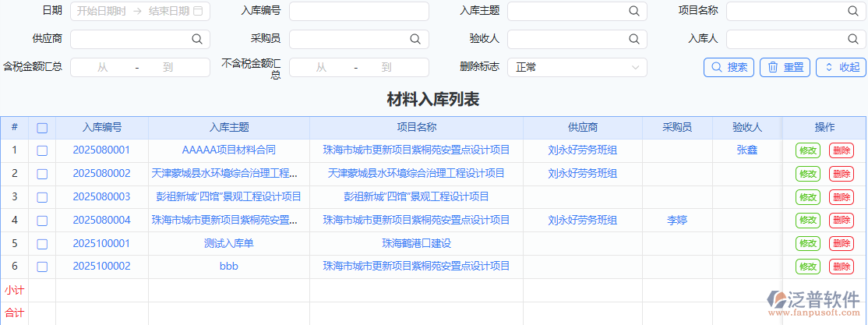The height and width of the screenshot is (325, 868).
Task: Click the 不含税金额汇总 到 input
Action: (x=386, y=67)
